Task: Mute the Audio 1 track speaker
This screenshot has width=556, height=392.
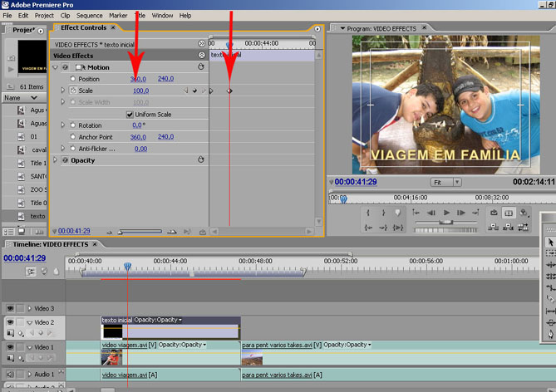Action: (11, 375)
